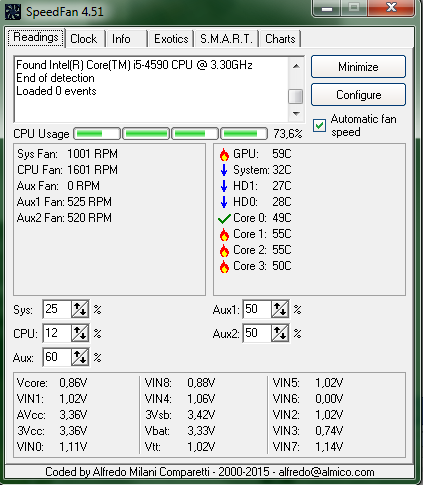
Task: Click the GPU flame temperature icon
Action: click(x=224, y=154)
